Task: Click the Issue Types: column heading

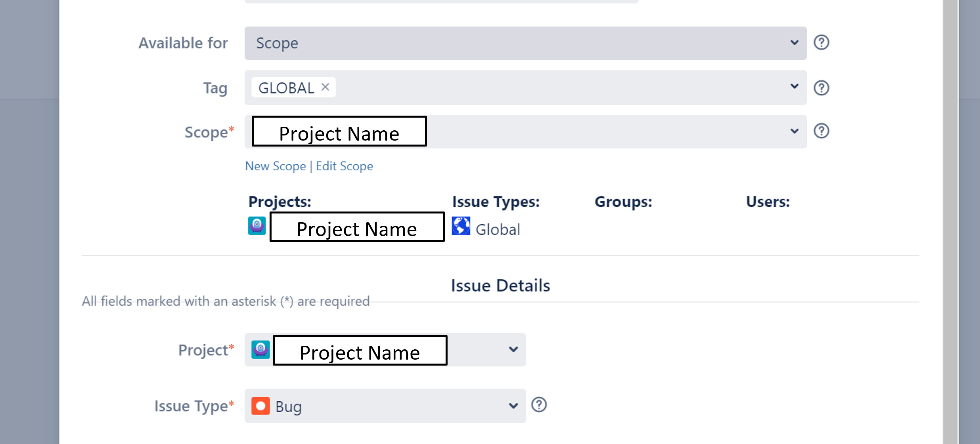Action: (496, 202)
